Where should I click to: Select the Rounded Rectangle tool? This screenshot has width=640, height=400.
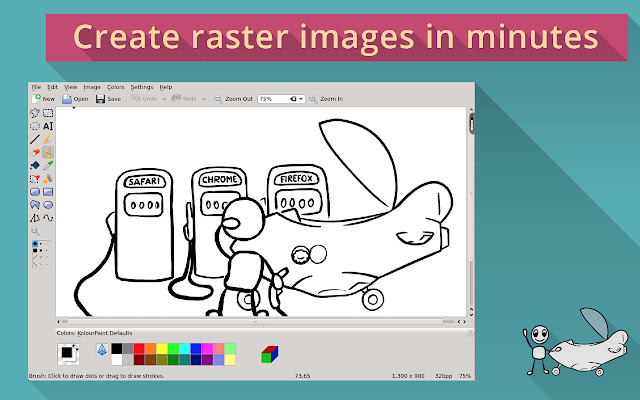point(35,191)
